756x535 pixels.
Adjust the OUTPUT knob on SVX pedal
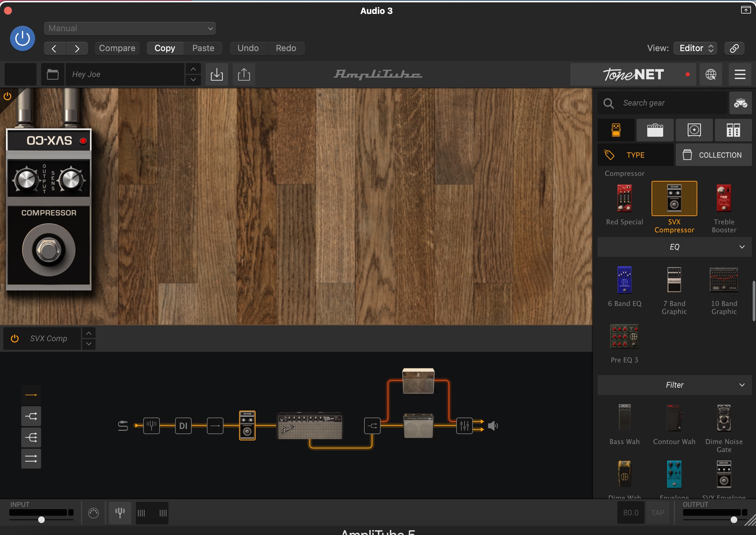click(26, 180)
